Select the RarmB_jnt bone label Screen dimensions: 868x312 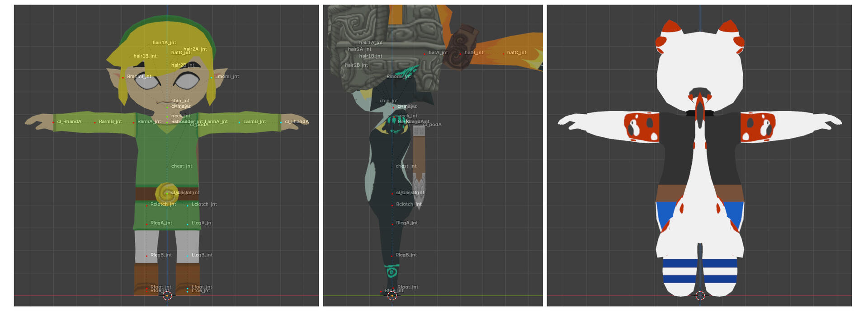pyautogui.click(x=110, y=122)
